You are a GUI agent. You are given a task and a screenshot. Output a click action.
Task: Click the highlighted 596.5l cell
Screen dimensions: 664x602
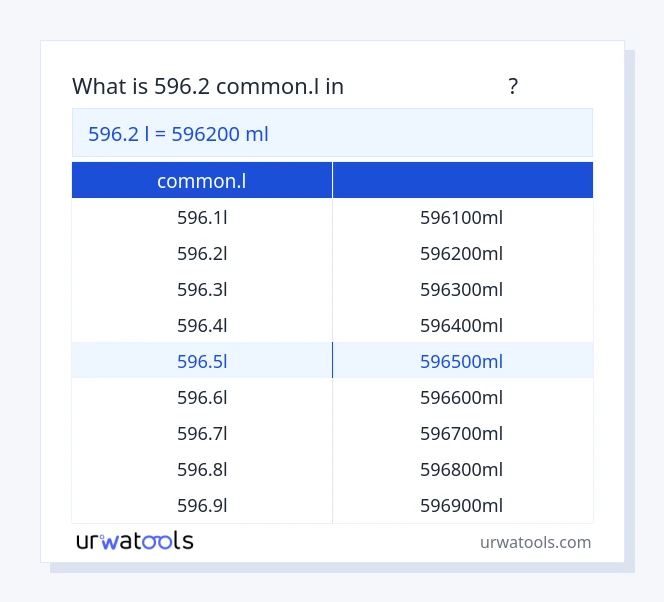coord(202,361)
